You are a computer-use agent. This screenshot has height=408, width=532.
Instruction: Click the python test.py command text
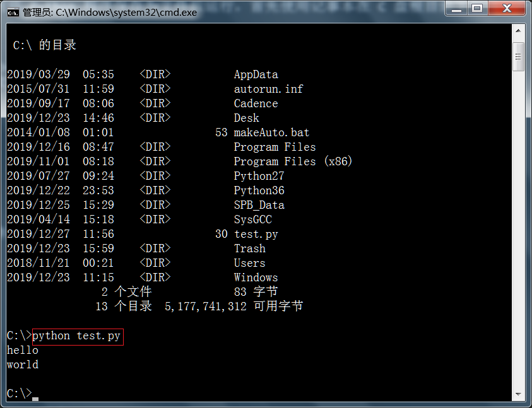point(76,335)
